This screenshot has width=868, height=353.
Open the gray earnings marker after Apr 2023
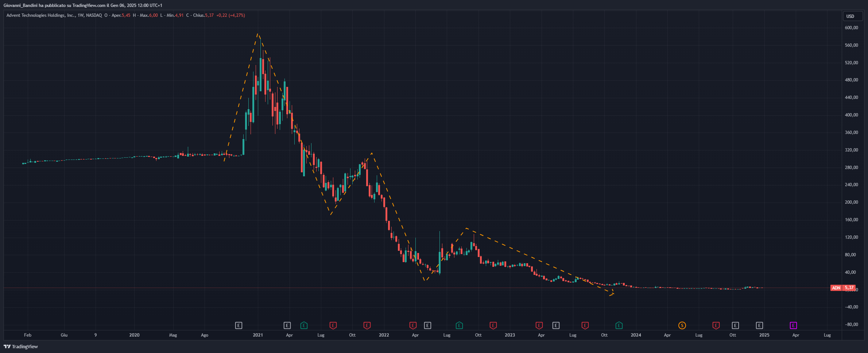tap(556, 325)
